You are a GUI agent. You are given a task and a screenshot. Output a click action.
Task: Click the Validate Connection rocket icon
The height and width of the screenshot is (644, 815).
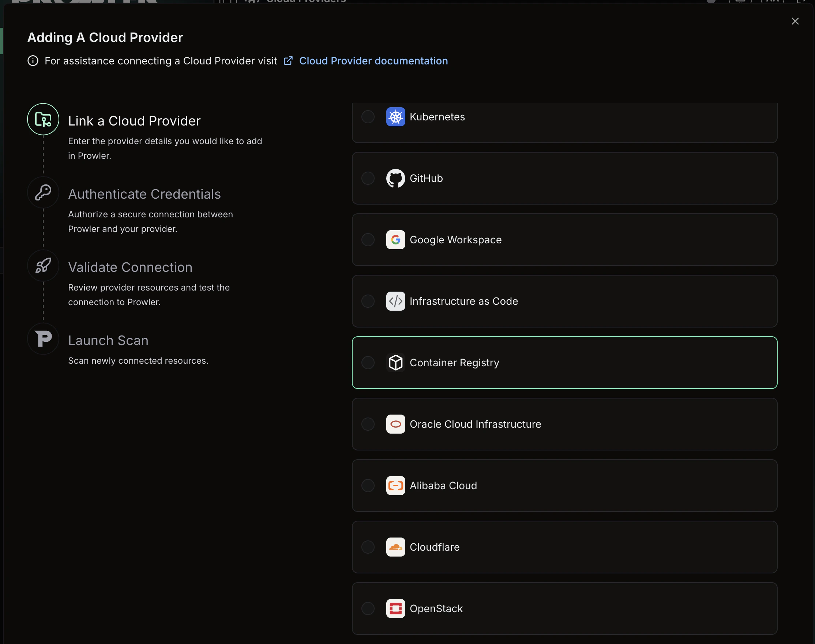[x=43, y=265]
